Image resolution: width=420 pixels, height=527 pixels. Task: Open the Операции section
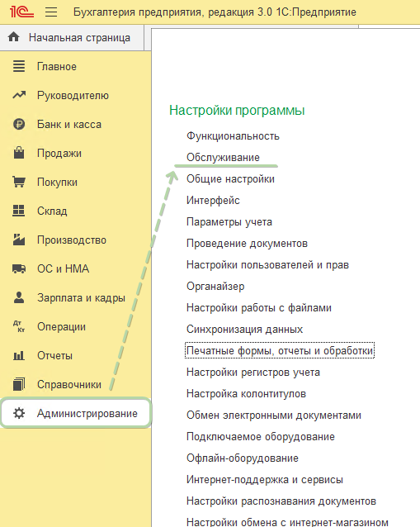61,326
